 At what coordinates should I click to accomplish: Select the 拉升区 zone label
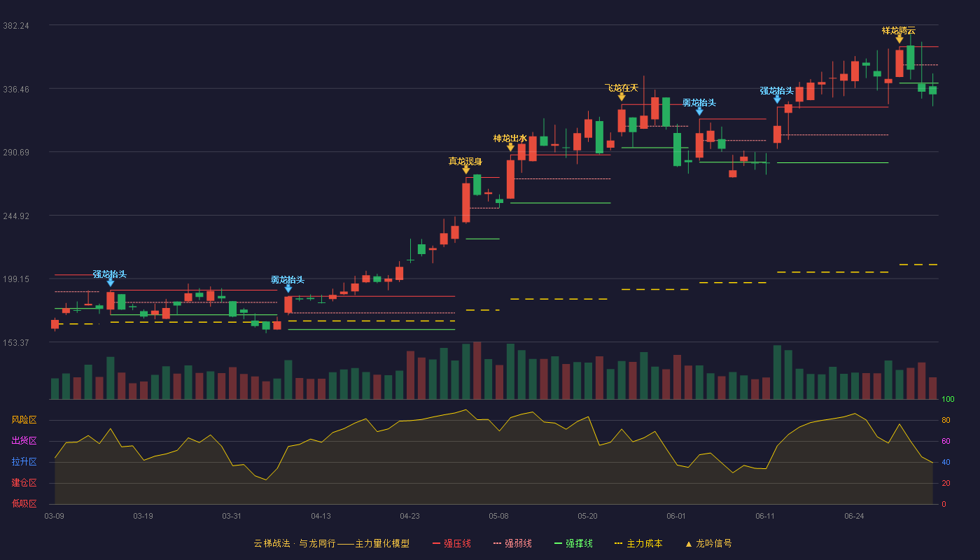(24, 462)
